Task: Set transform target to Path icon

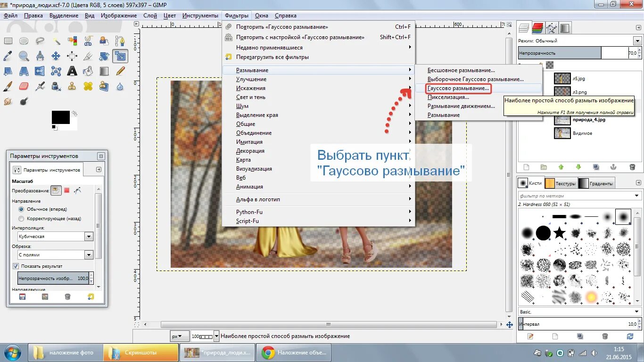Action: coord(78,190)
